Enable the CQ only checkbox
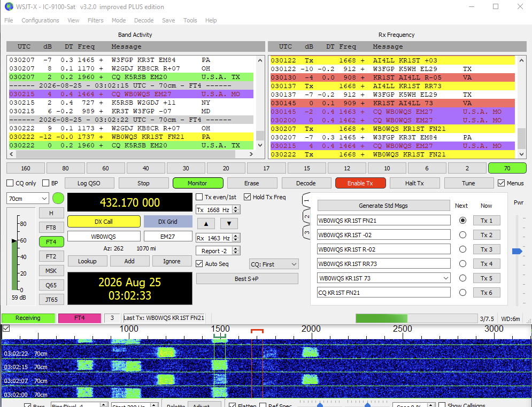 coord(10,183)
